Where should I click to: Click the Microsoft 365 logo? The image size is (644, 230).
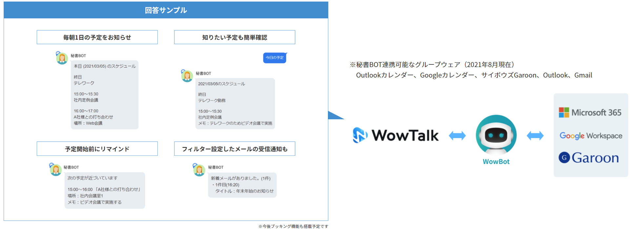coord(590,113)
